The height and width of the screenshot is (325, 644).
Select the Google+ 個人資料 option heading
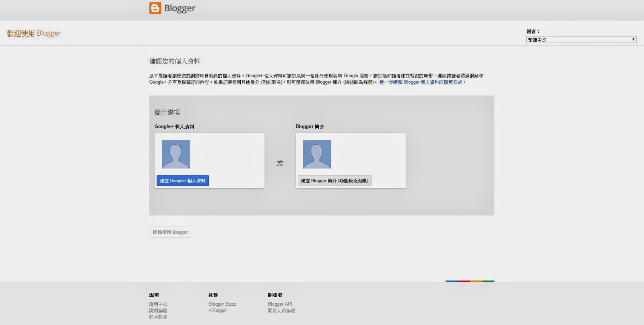[174, 126]
